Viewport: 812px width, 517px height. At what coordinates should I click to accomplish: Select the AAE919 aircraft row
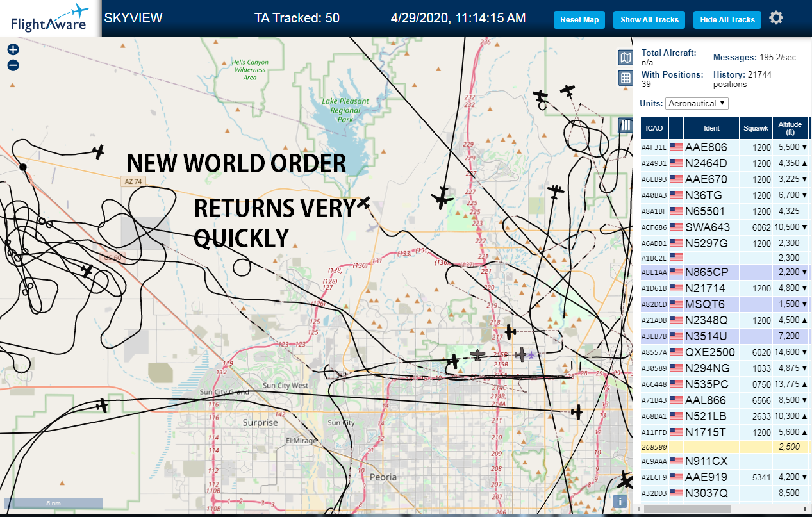pos(726,477)
